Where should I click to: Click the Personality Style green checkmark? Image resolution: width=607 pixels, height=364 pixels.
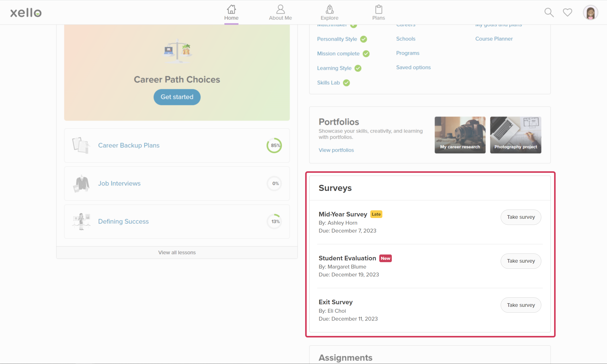tap(363, 39)
